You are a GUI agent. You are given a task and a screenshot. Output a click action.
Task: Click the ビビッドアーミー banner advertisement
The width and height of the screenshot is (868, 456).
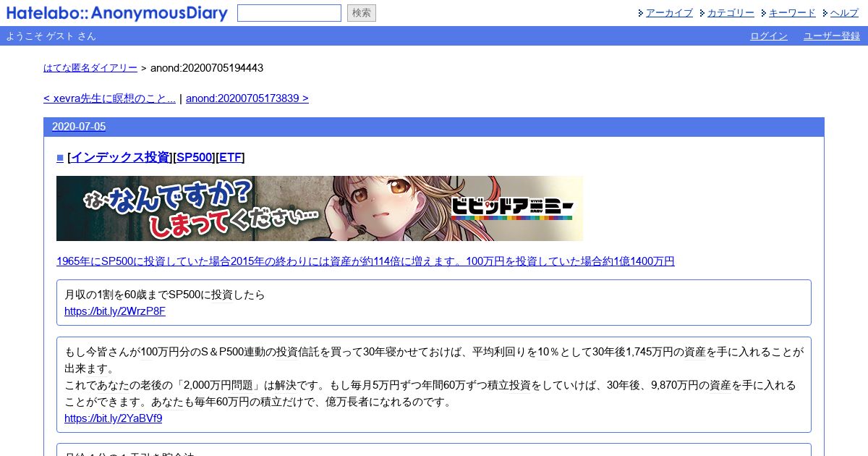320,208
